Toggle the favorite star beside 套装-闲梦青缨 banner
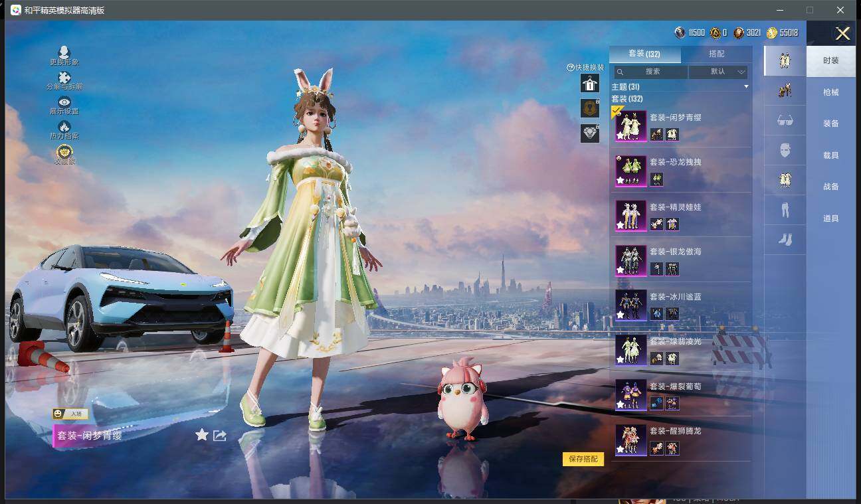 pyautogui.click(x=202, y=435)
